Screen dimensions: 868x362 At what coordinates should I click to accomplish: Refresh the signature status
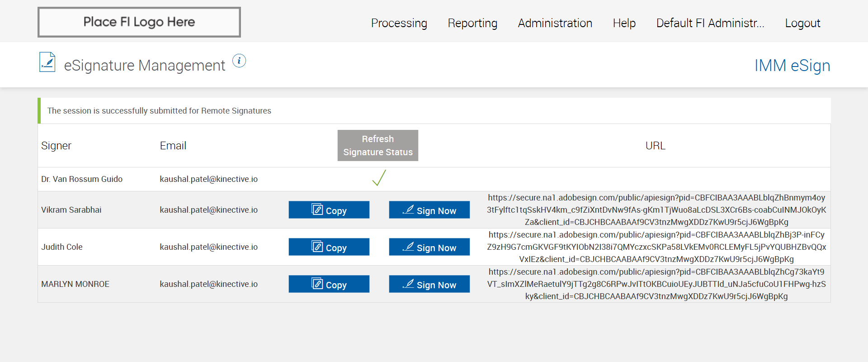click(377, 146)
